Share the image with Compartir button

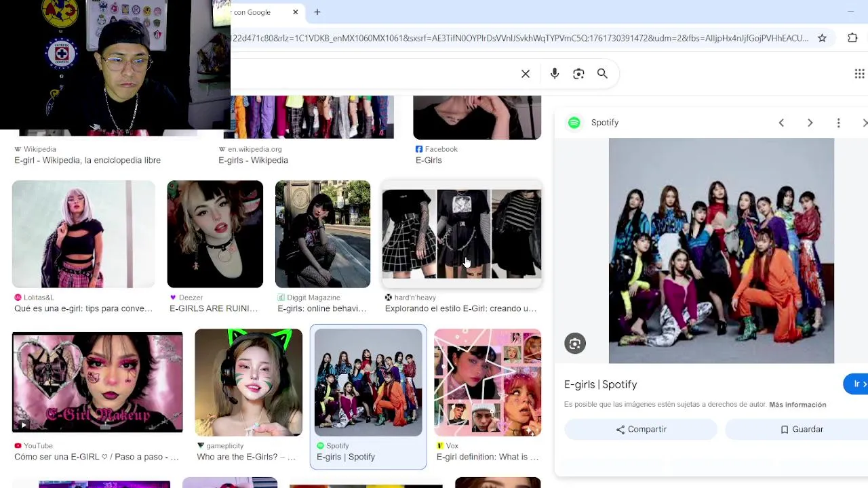pyautogui.click(x=641, y=429)
